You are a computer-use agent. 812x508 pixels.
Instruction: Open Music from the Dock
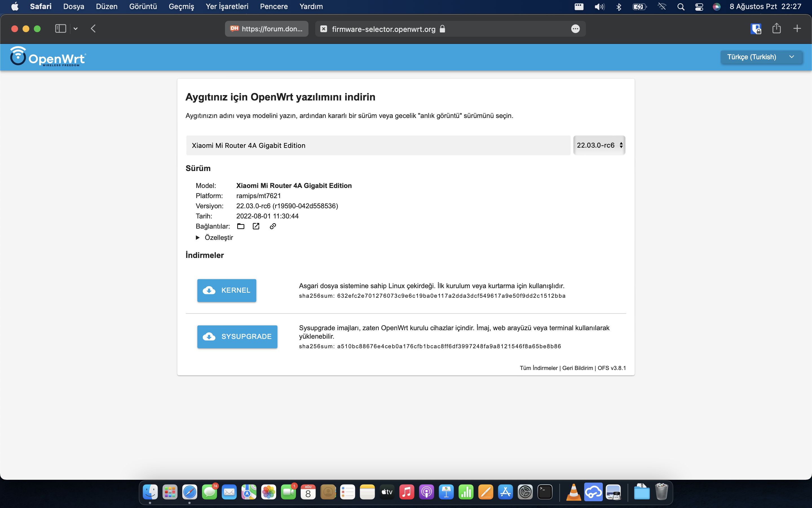pyautogui.click(x=407, y=492)
